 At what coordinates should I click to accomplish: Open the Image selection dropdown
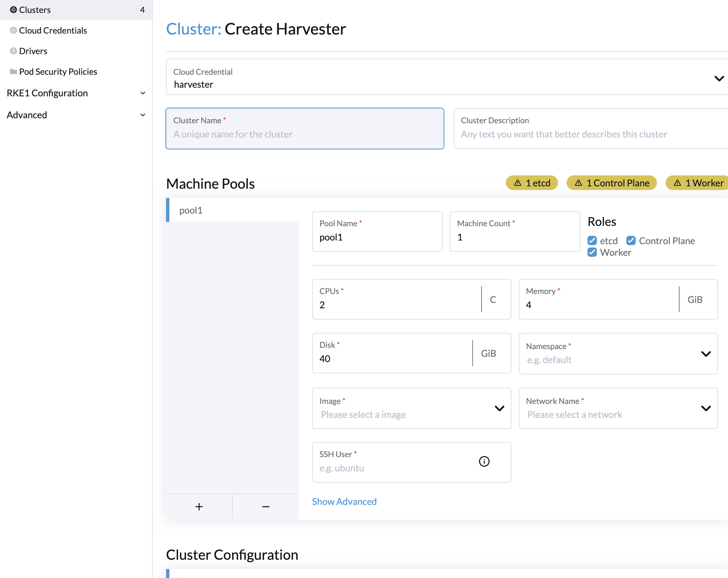pos(499,408)
